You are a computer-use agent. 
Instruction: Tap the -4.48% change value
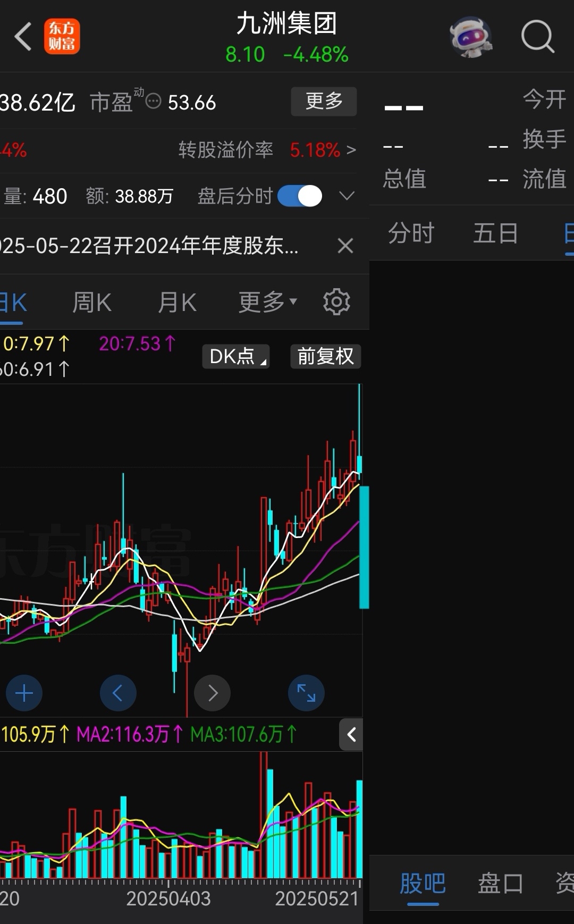tap(316, 54)
